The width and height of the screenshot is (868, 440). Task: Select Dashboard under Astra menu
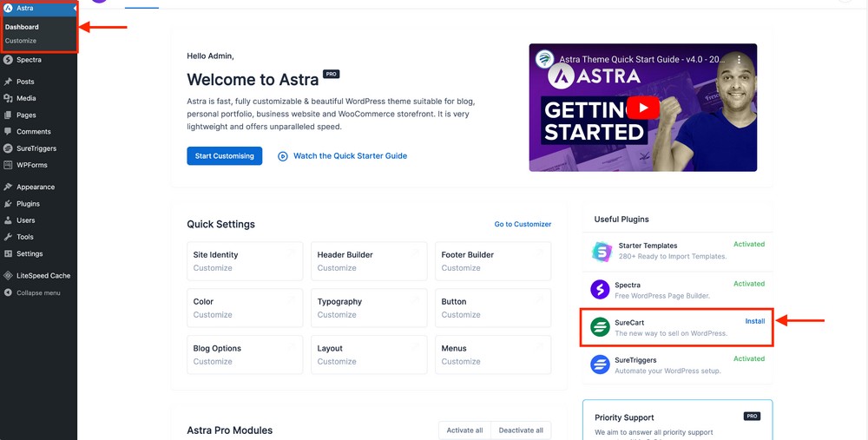23,27
